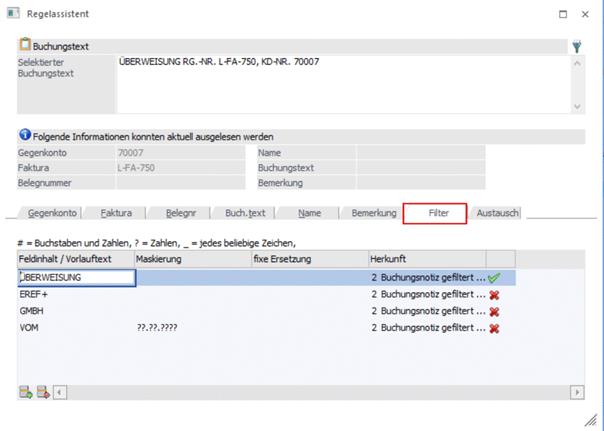Screen dimensions: 604x431
Task: Click green checkmark in ÜBERWEISUNG row
Action: click(x=494, y=277)
